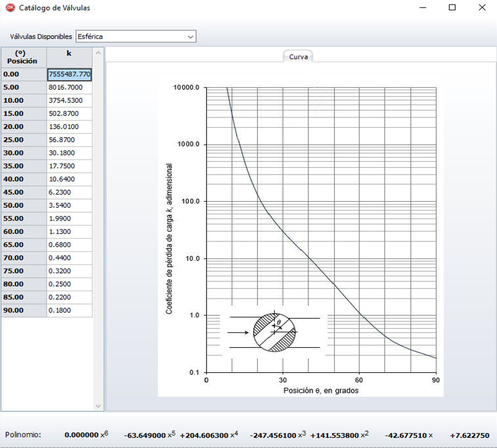The width and height of the screenshot is (497, 448).
Task: Click the position row header 40.00
Action: point(24,179)
